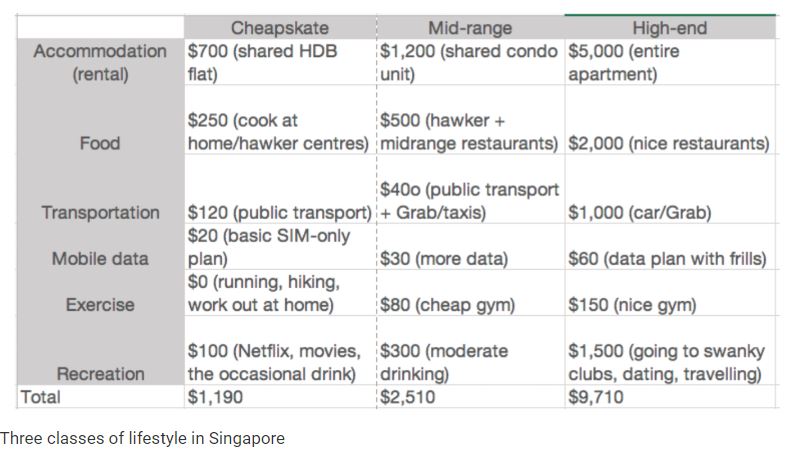The height and width of the screenshot is (449, 787).
Task: Click the $700 shared HDB flat cell
Action: 280,62
